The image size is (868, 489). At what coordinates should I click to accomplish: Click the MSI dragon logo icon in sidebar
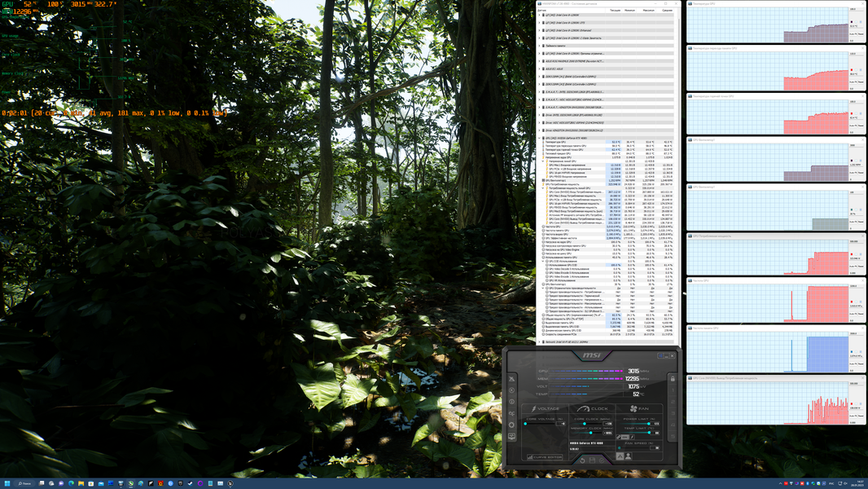click(511, 379)
